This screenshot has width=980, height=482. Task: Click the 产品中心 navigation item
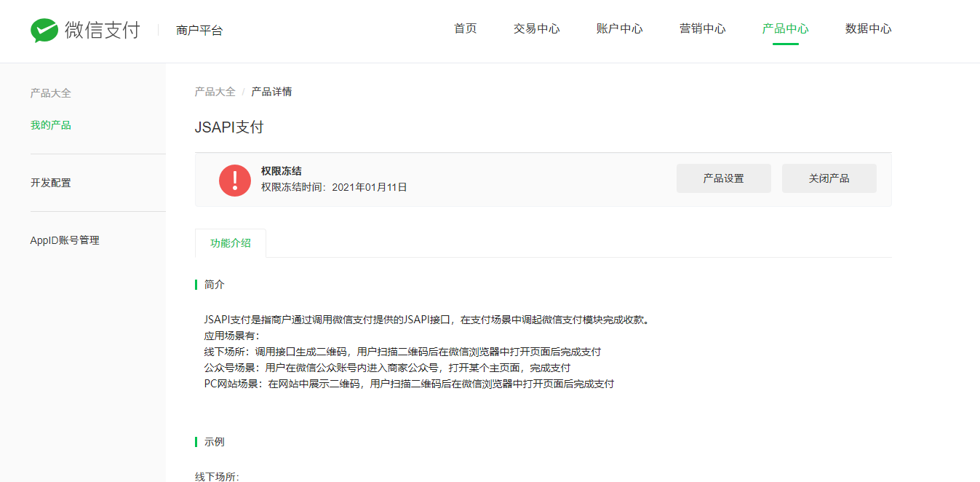click(786, 29)
